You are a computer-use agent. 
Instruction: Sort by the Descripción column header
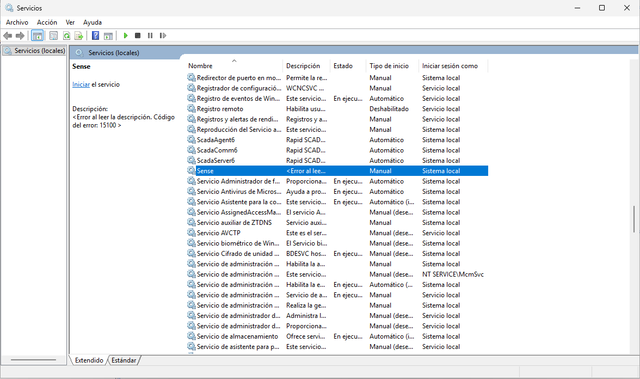tap(305, 66)
